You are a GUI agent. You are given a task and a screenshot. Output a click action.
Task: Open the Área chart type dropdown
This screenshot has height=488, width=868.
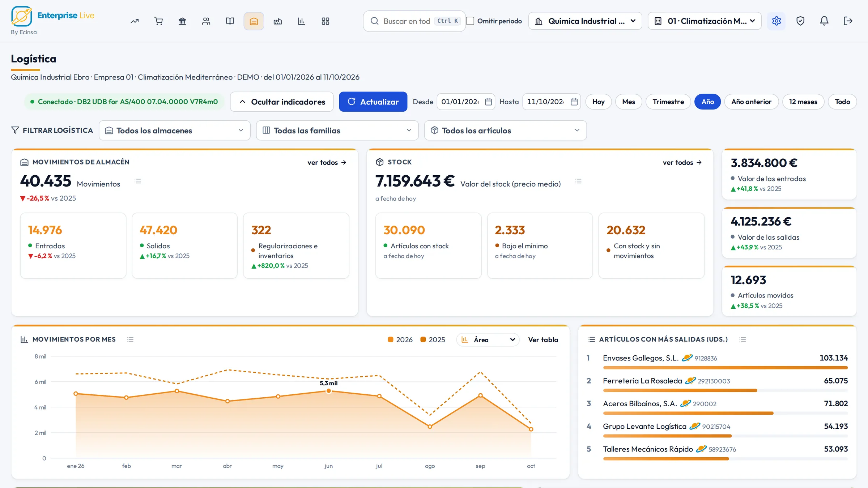pyautogui.click(x=488, y=339)
